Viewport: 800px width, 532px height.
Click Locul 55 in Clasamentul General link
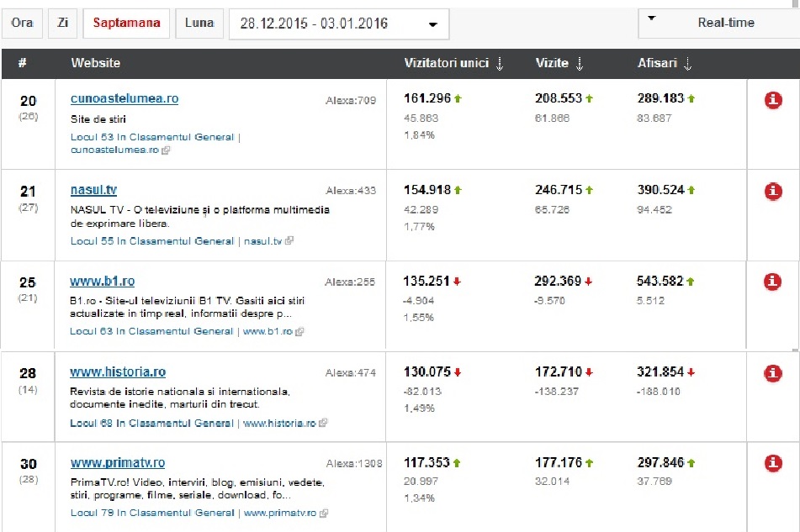152,241
